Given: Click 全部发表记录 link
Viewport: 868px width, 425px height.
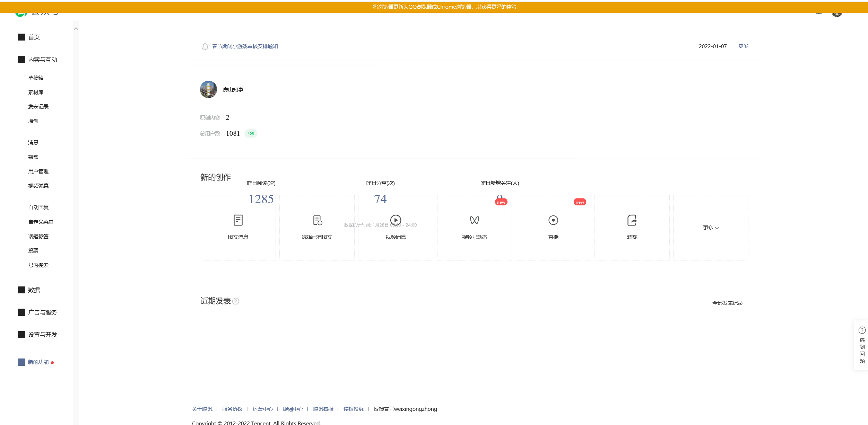Looking at the screenshot, I should point(727,303).
